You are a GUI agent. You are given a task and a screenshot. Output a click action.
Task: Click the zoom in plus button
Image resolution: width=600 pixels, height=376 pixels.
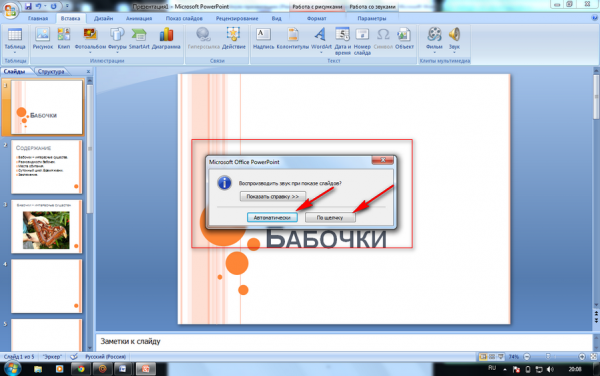582,356
